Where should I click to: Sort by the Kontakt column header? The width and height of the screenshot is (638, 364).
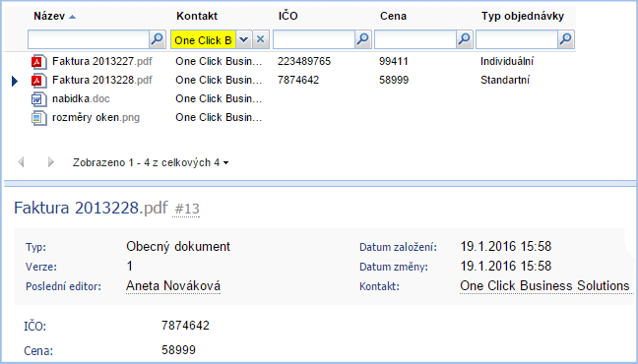197,17
